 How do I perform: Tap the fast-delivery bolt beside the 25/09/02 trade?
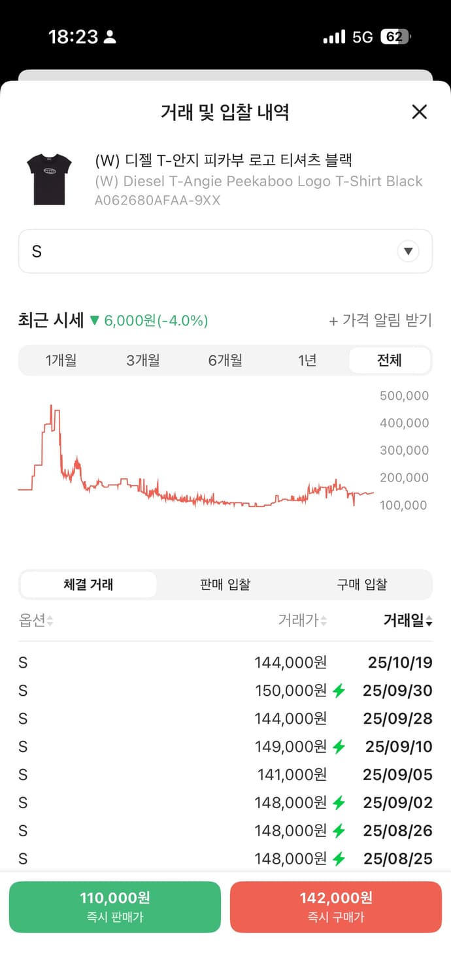(340, 802)
